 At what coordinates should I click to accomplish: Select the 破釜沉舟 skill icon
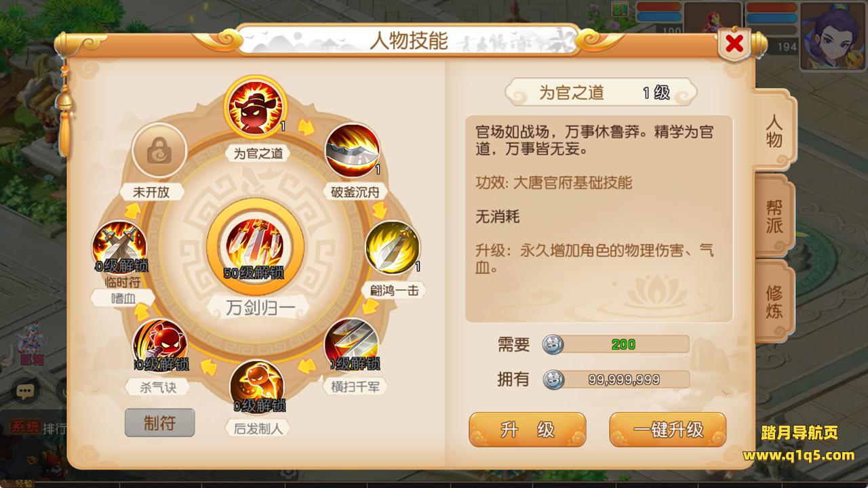352,150
